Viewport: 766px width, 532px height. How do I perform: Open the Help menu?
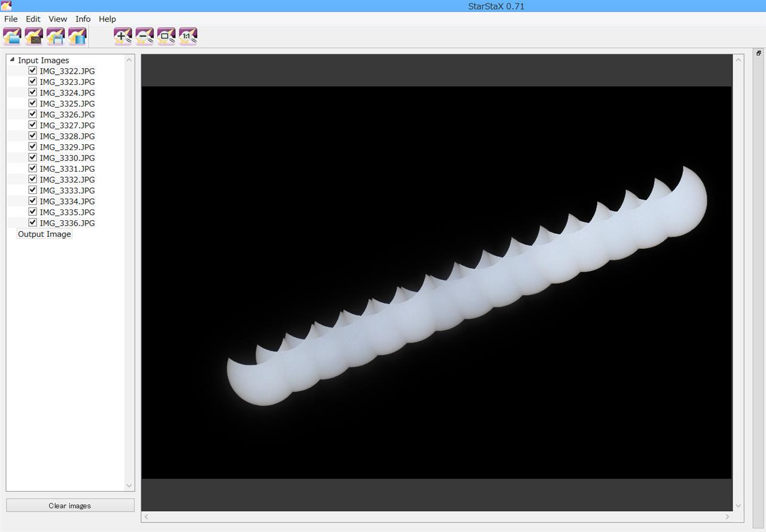(107, 19)
